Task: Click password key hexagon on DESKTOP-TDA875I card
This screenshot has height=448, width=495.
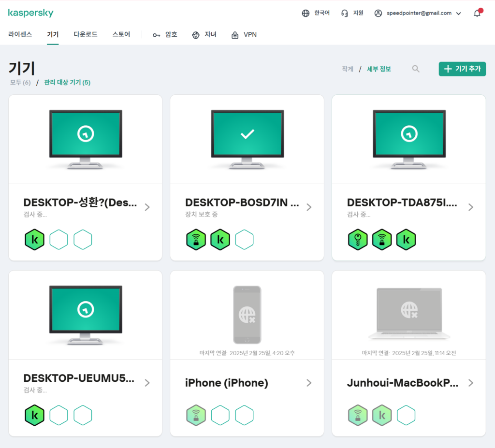Action: pos(358,240)
